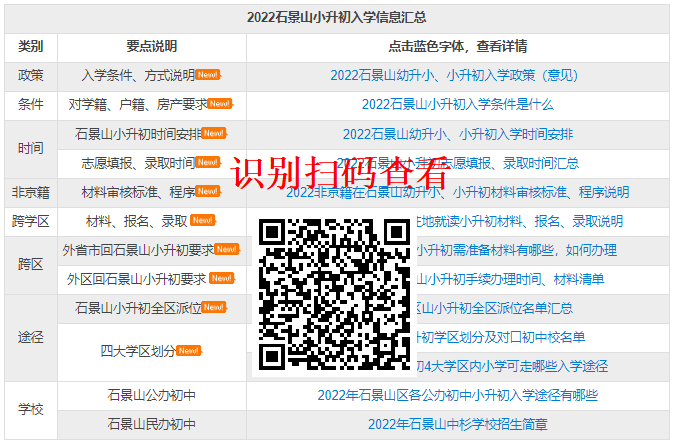Select the 非京籍 category cell
This screenshot has width=674, height=446.
click(31, 192)
